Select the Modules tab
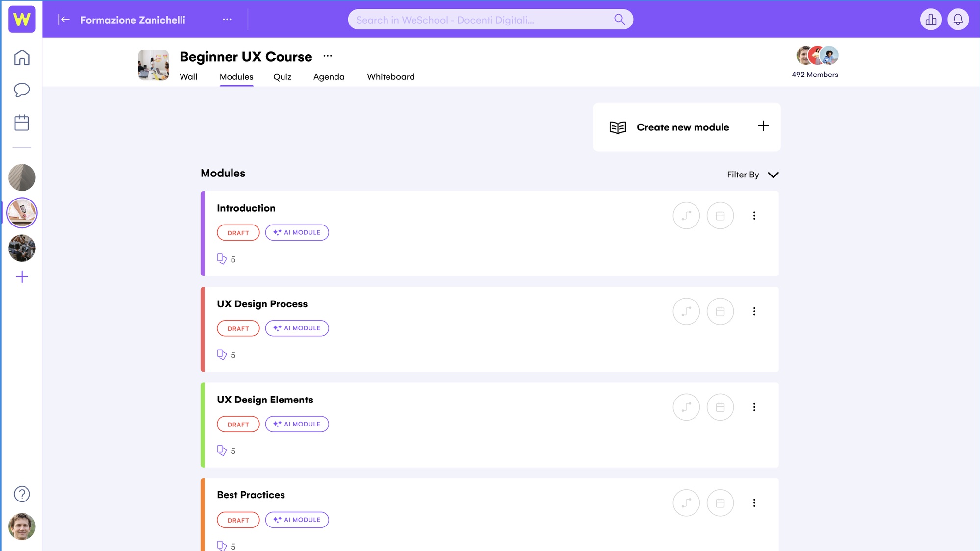This screenshot has width=980, height=551. [236, 76]
